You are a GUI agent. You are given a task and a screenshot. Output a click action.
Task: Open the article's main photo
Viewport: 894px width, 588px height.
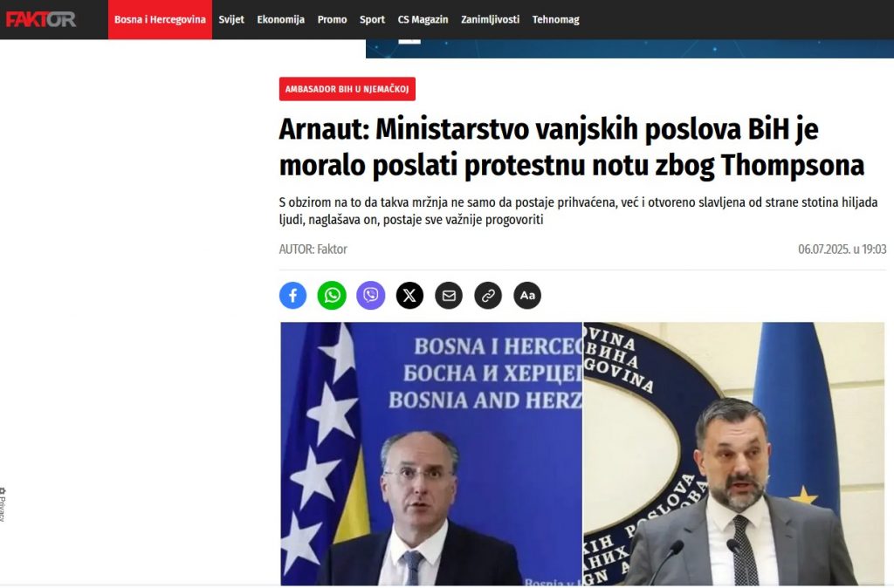(582, 454)
